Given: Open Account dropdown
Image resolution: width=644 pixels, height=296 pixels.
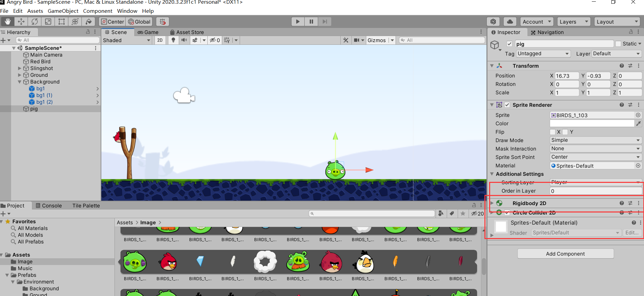Looking at the screenshot, I should pos(537,22).
